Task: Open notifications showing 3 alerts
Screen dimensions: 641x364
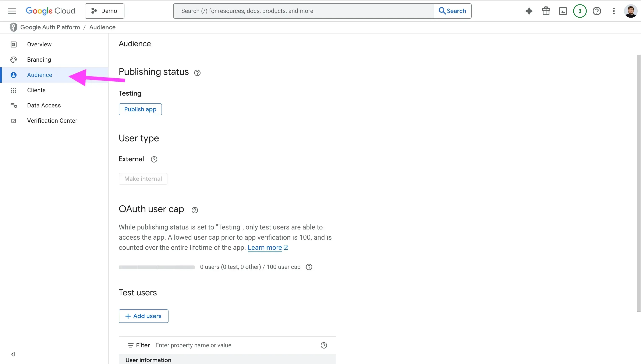Action: pos(580,11)
